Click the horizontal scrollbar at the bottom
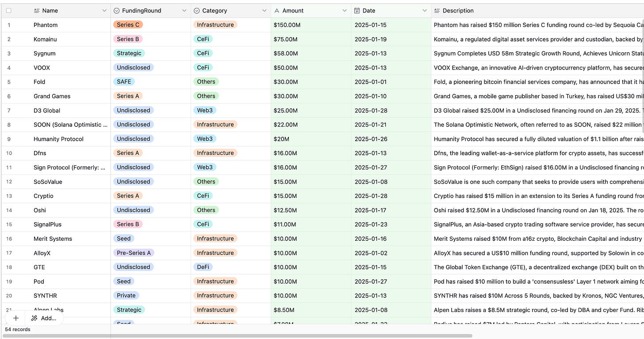Screen dimensions: 644x339 pyautogui.click(x=238, y=335)
